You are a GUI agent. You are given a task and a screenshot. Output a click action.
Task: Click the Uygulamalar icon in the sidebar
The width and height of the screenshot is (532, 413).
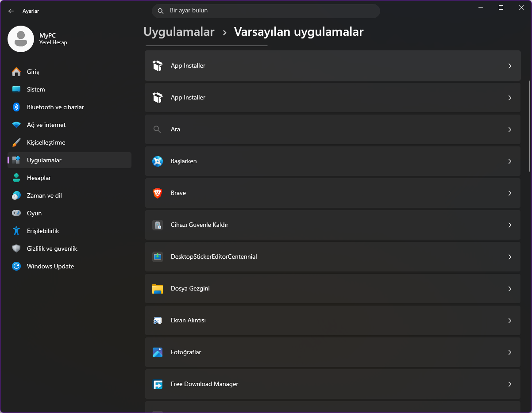pos(16,160)
